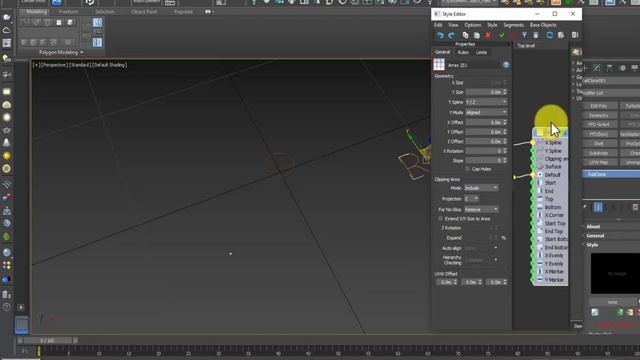Click the Copy icon in Style Editor toolbar
The image size is (640, 360).
tap(465, 36)
